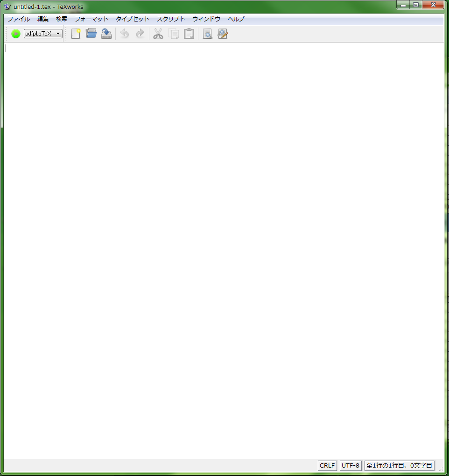Open the ファイル menu

coord(19,19)
